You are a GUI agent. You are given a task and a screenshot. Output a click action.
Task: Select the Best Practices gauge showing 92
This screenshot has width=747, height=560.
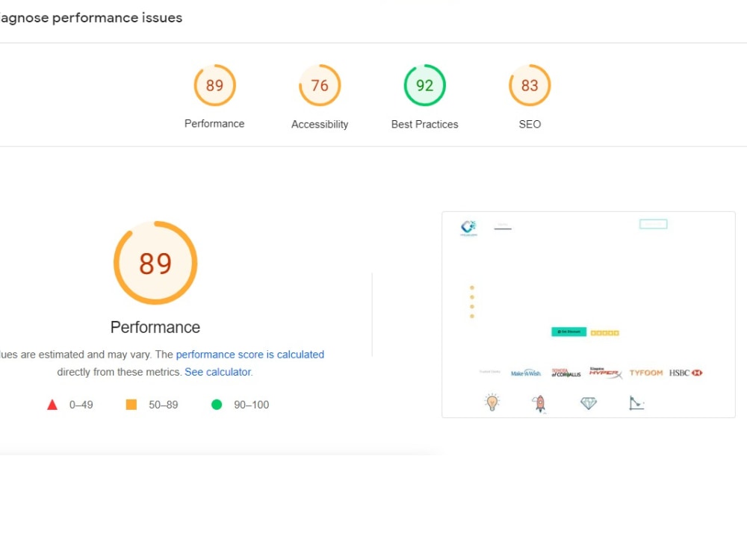(424, 85)
